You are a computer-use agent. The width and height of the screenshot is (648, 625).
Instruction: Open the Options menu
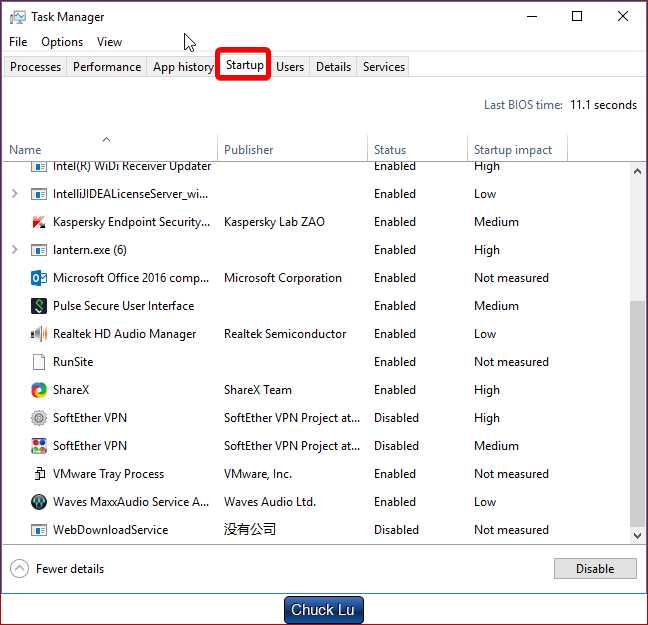[62, 42]
